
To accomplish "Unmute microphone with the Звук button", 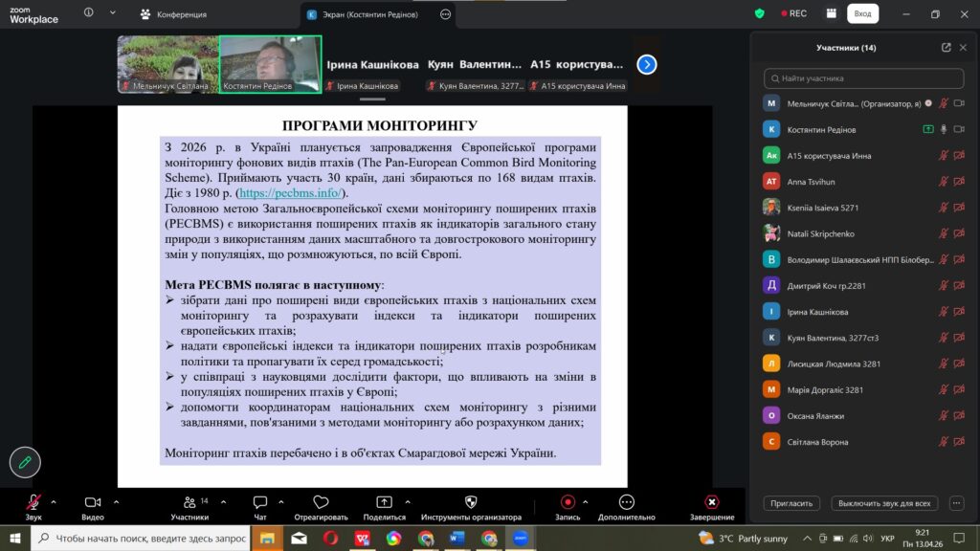I will point(33,502).
